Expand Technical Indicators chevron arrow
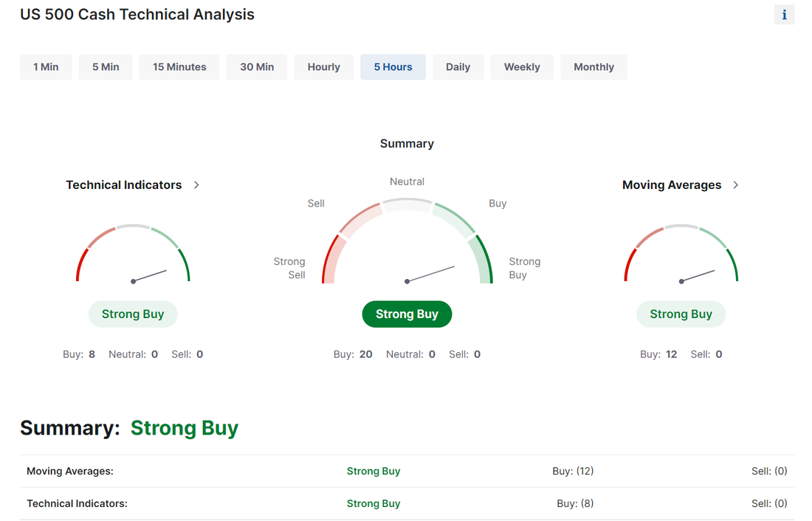The image size is (812, 521). [196, 184]
